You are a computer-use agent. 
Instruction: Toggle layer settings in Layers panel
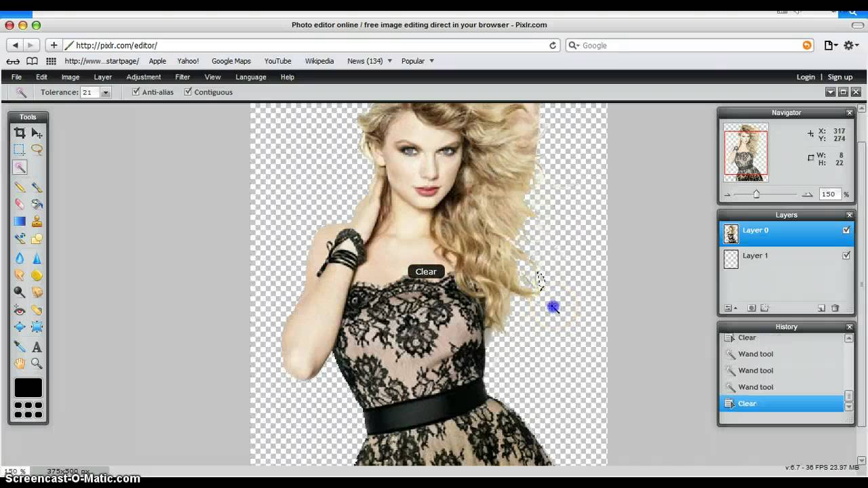[x=730, y=308]
